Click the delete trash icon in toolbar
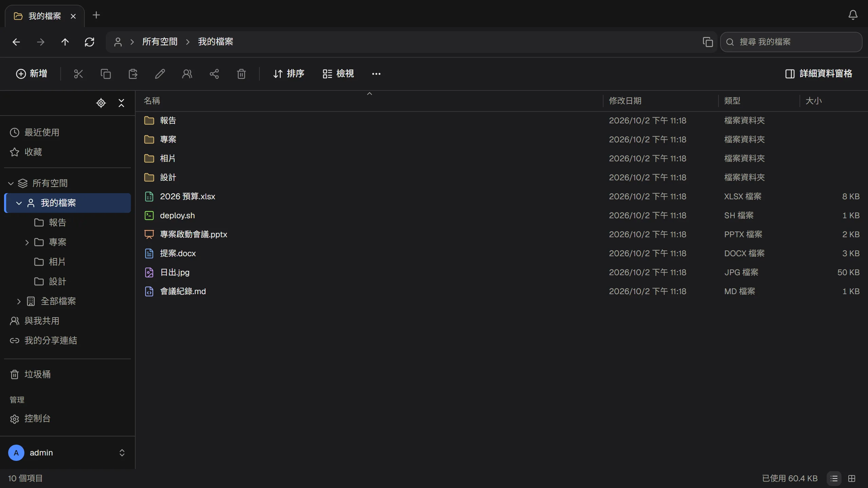Image resolution: width=868 pixels, height=488 pixels. tap(241, 74)
